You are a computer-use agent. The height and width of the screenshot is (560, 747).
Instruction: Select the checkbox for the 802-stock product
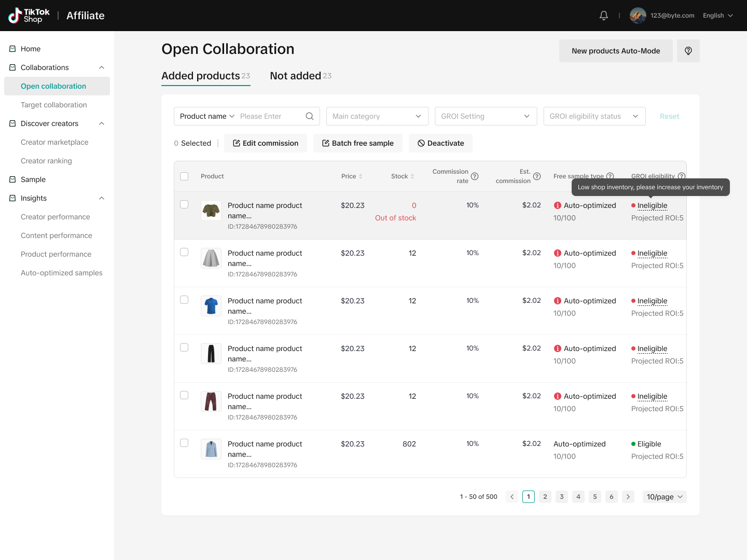click(x=184, y=443)
